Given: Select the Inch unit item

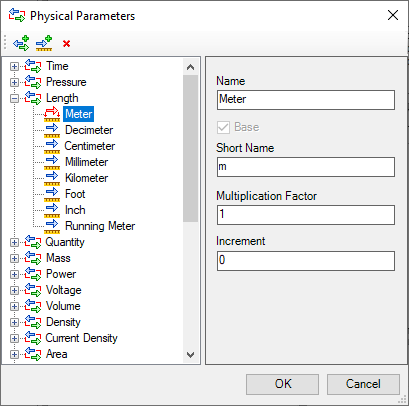Looking at the screenshot, I should tap(75, 210).
